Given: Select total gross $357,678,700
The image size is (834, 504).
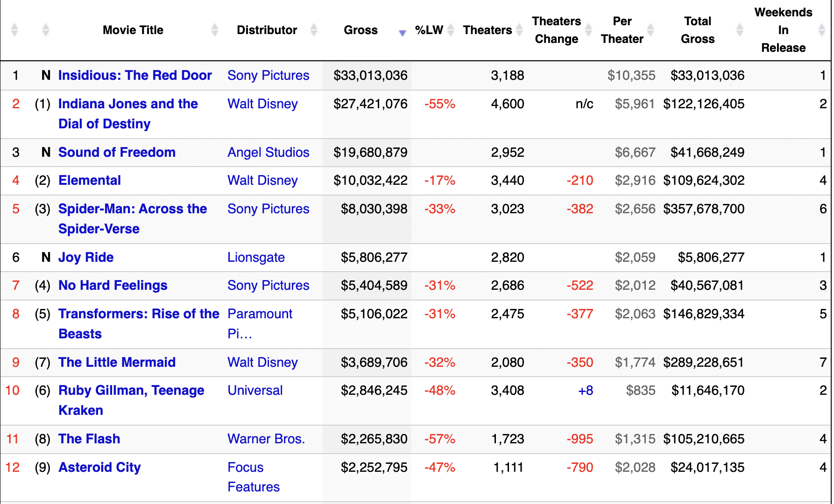Looking at the screenshot, I should (x=704, y=209).
